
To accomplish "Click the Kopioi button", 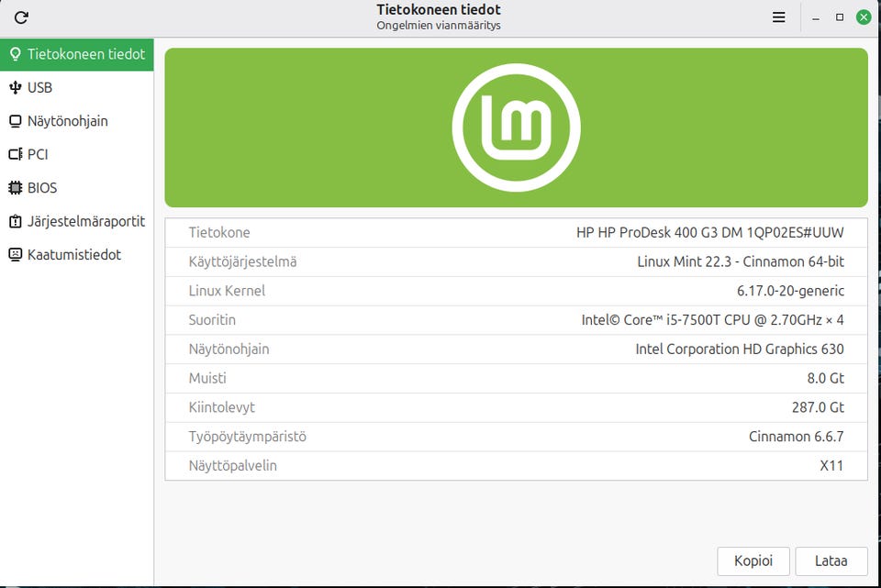I will click(753, 560).
